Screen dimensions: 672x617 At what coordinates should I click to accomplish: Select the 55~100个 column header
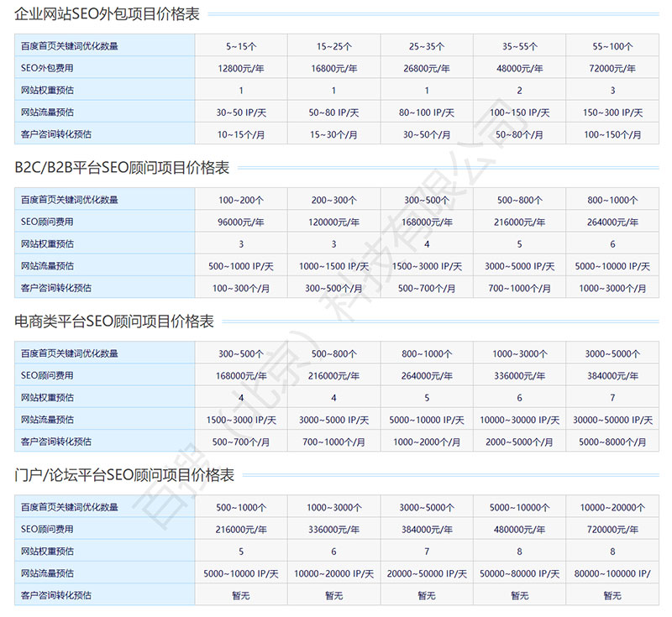pos(612,45)
